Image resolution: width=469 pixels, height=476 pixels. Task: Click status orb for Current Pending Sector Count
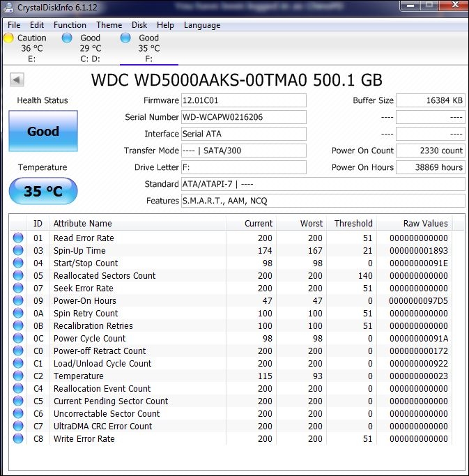click(18, 401)
